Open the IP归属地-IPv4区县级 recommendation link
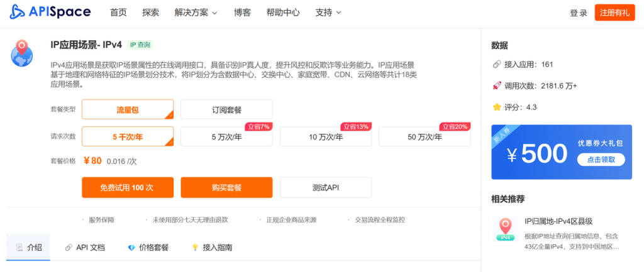This screenshot has height=272, width=644. click(558, 221)
